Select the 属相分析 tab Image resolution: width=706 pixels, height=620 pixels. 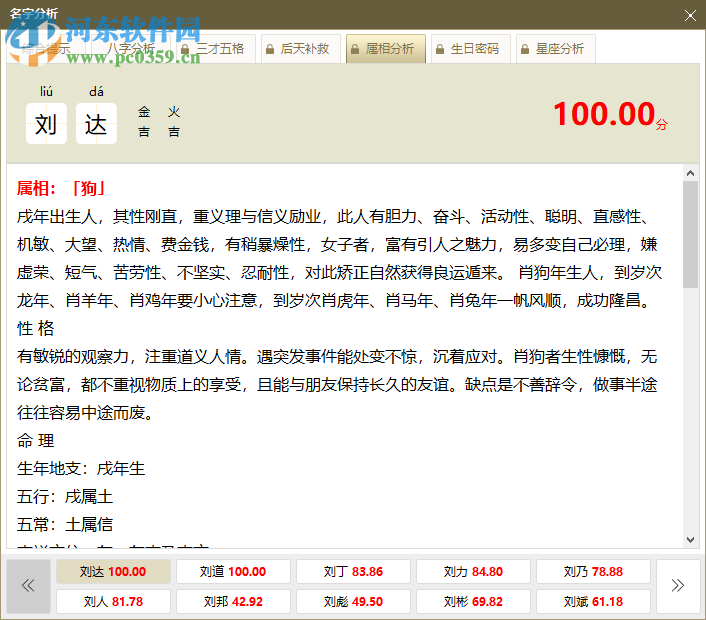pyautogui.click(x=386, y=49)
